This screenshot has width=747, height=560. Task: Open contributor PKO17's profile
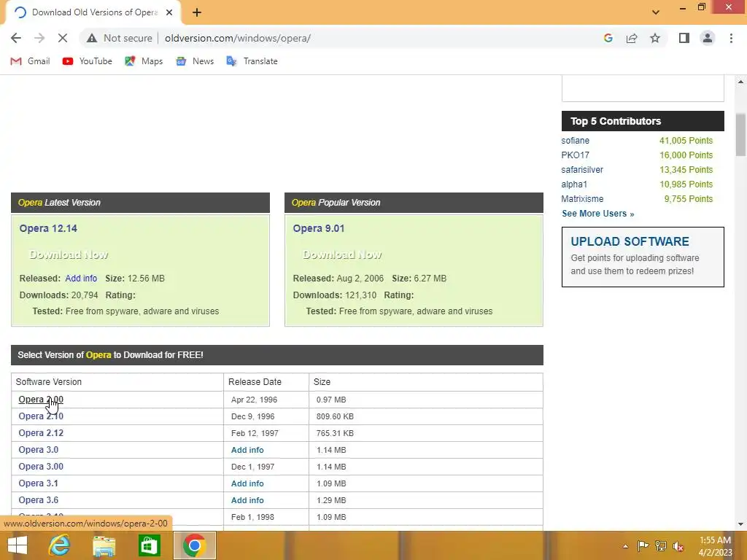(x=575, y=155)
